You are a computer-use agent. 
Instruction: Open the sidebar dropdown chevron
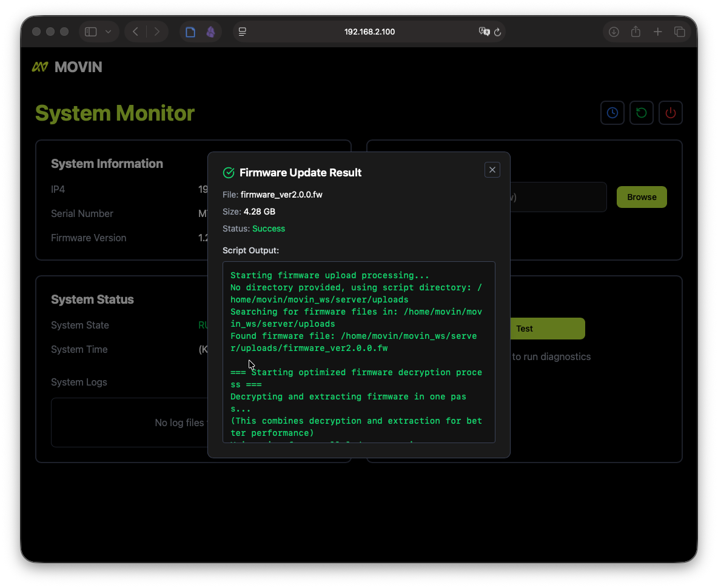tap(109, 32)
